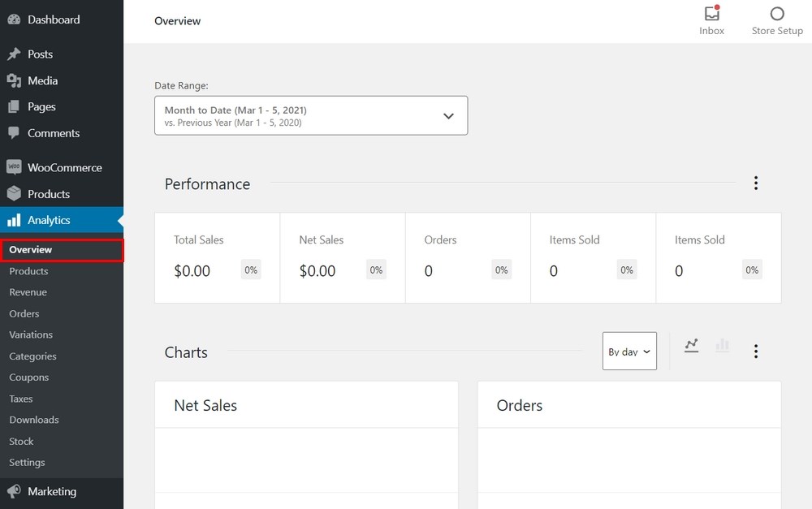Open the Inbox icon with notification
This screenshot has height=509, width=812.
[x=712, y=13]
